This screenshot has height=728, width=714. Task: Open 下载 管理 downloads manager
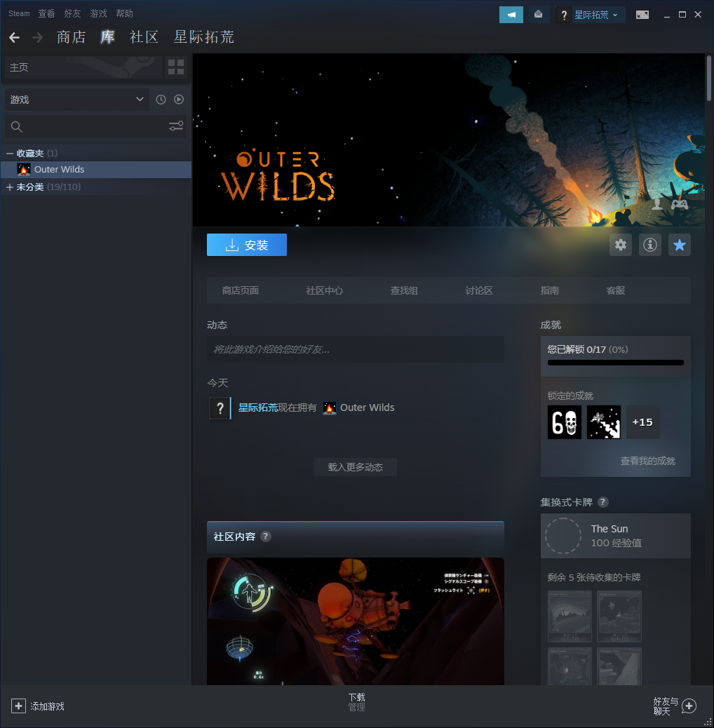(357, 702)
